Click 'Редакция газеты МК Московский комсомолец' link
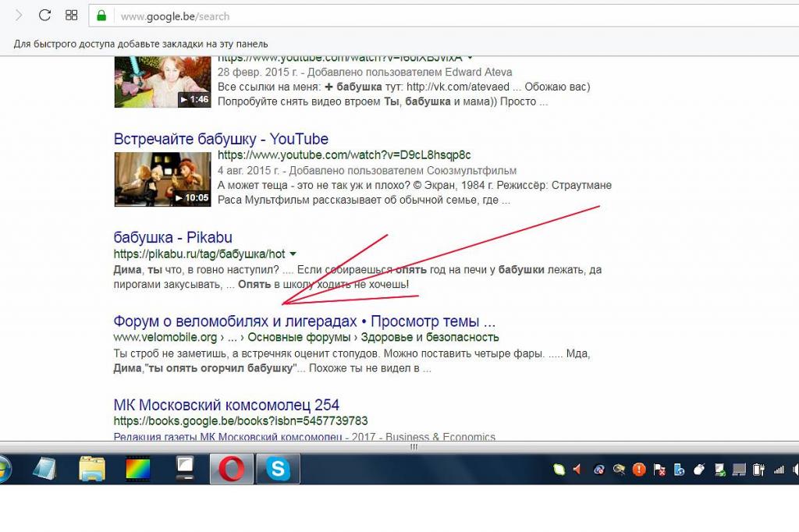The width and height of the screenshot is (799, 532). pyautogui.click(x=228, y=437)
